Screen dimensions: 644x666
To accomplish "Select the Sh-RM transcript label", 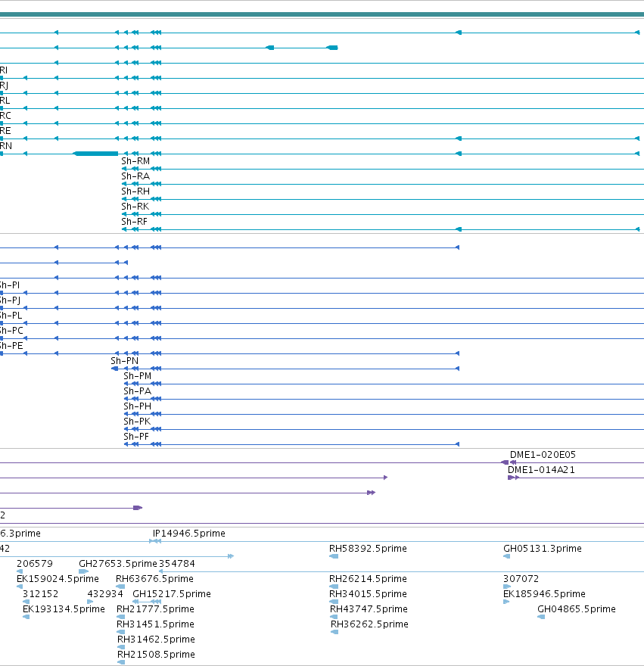I will point(135,161).
